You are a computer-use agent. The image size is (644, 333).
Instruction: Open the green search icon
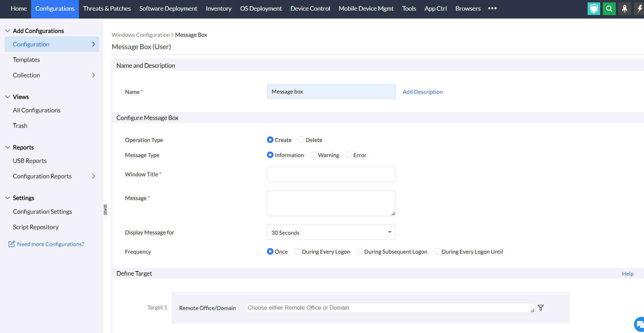[x=609, y=9]
